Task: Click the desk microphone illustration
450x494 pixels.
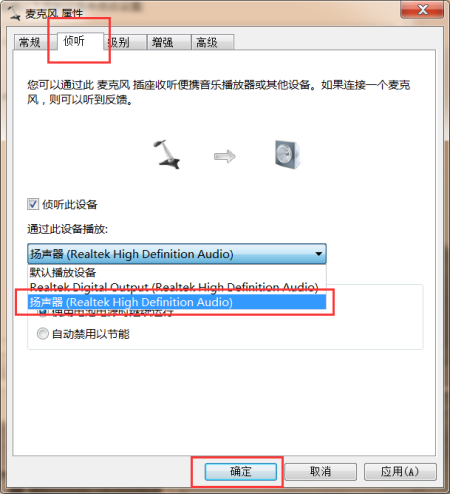Action: pyautogui.click(x=166, y=155)
